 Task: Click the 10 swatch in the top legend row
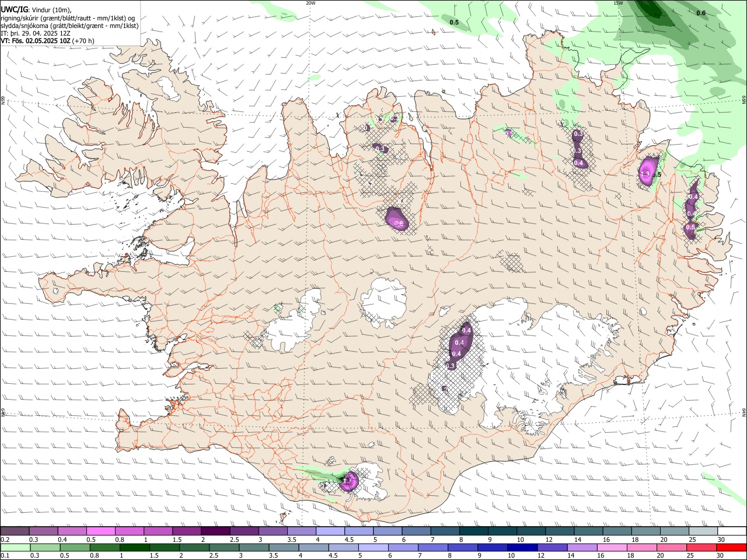click(530, 531)
